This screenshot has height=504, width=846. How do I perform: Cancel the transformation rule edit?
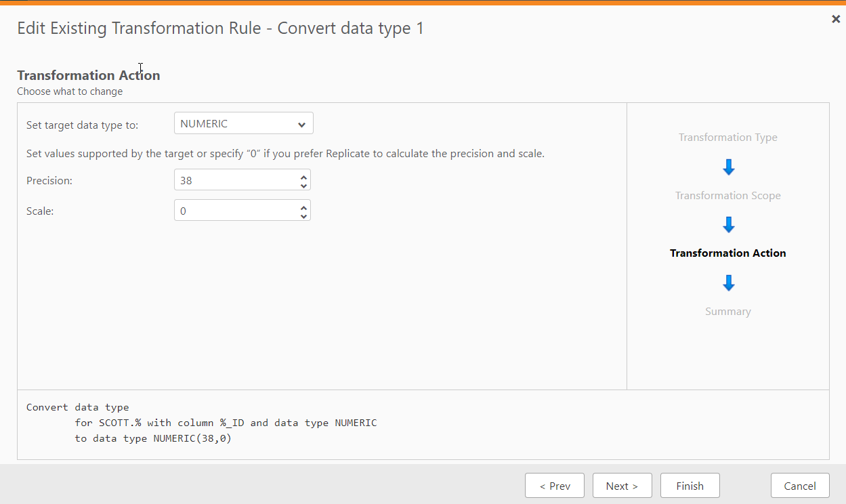(x=800, y=486)
